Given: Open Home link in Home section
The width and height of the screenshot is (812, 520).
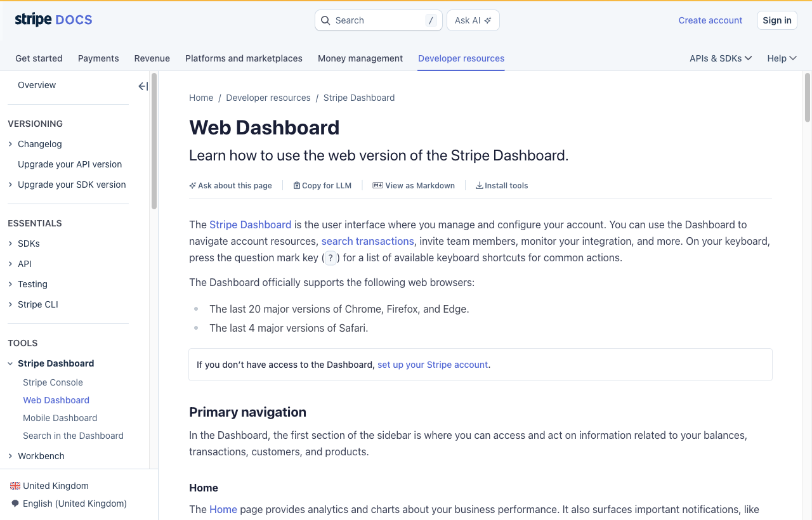Looking at the screenshot, I should 223,509.
